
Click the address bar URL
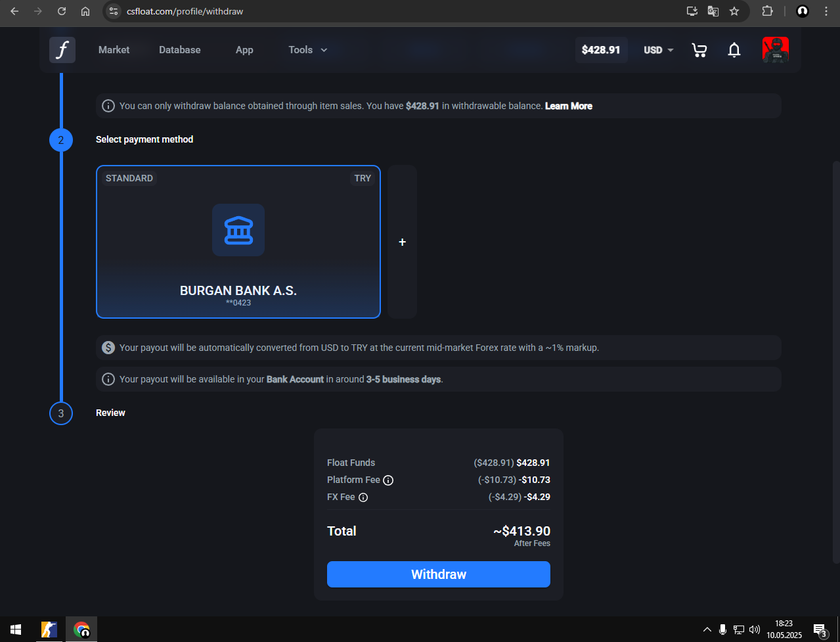point(185,11)
